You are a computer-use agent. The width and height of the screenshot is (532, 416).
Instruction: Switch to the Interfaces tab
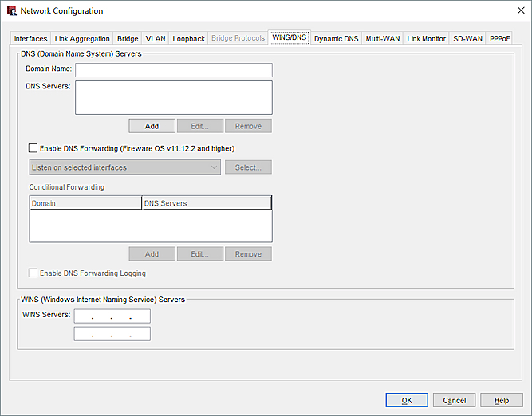pos(30,39)
